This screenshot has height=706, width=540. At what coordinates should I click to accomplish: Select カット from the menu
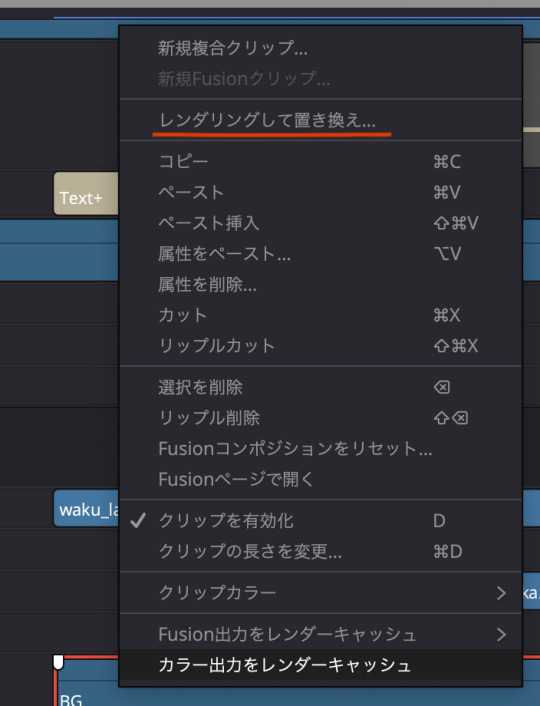coord(320,315)
